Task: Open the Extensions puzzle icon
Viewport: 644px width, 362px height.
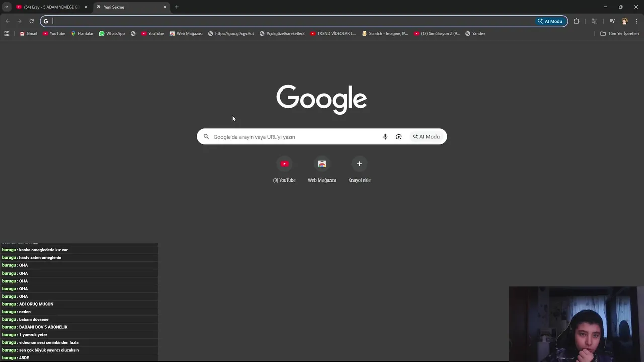Action: point(577,21)
